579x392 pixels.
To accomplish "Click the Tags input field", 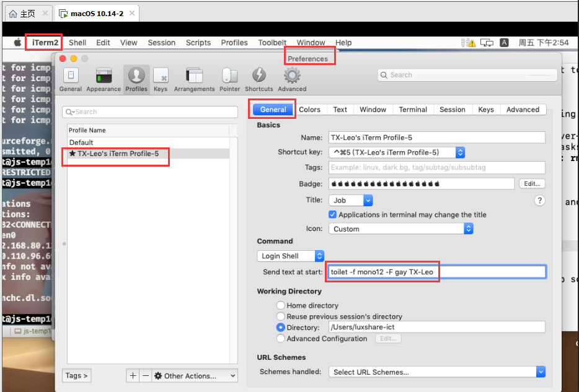I will point(437,167).
